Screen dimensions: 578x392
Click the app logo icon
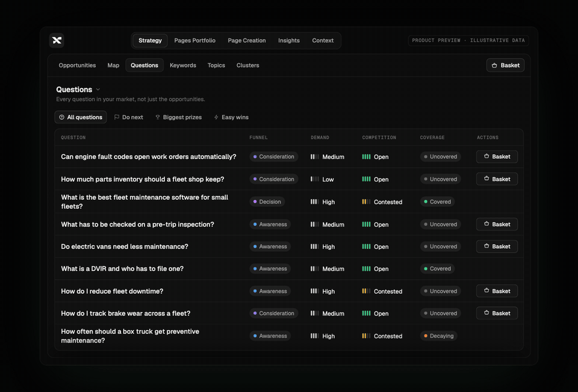click(x=57, y=40)
